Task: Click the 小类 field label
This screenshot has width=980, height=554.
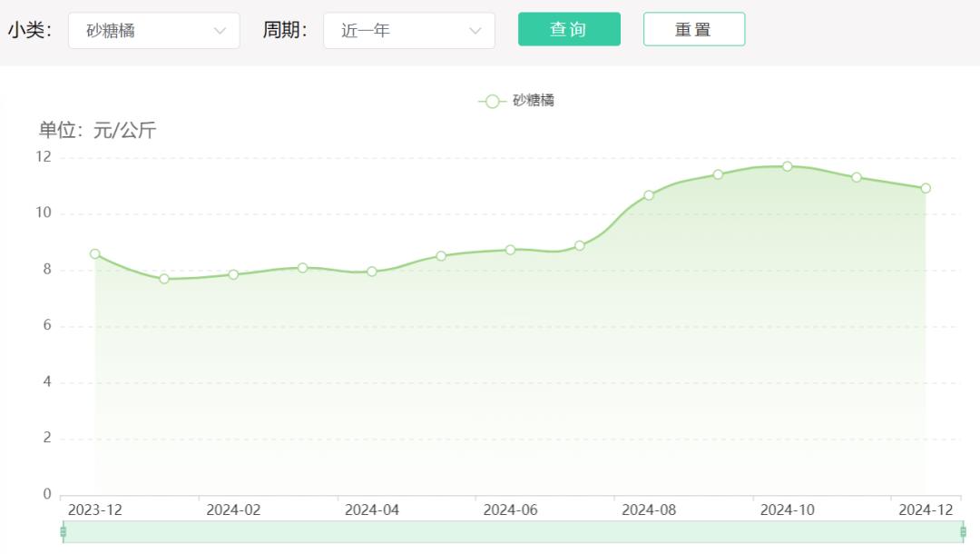Action: point(29,30)
